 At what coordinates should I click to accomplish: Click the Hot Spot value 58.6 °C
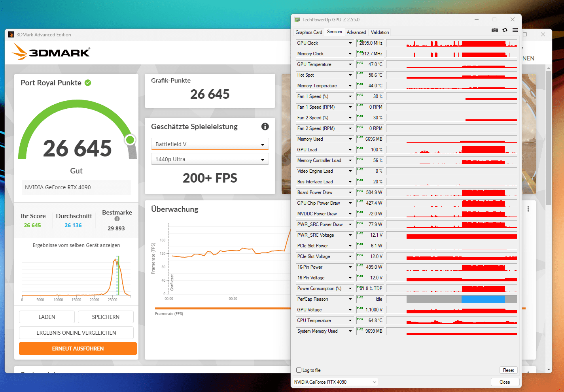[375, 75]
